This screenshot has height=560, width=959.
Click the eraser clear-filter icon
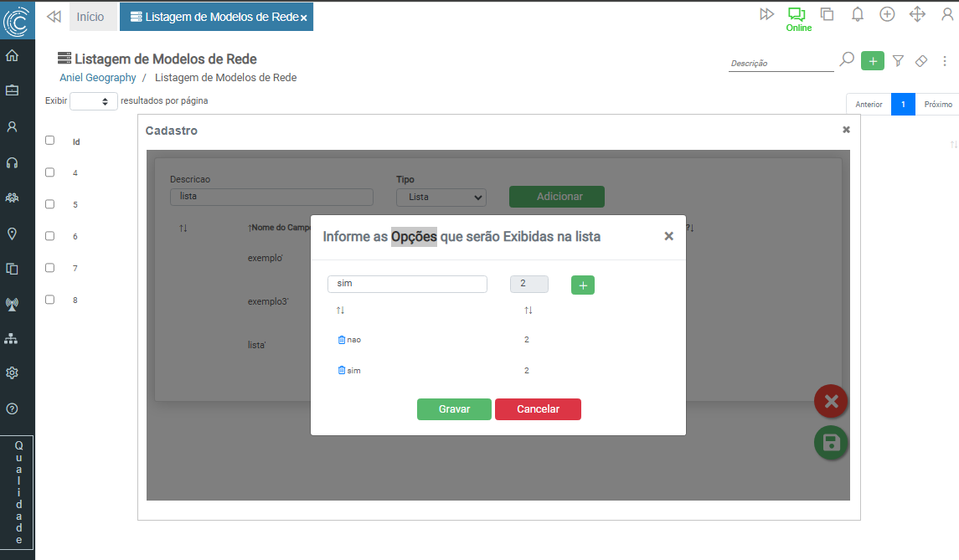coord(920,61)
